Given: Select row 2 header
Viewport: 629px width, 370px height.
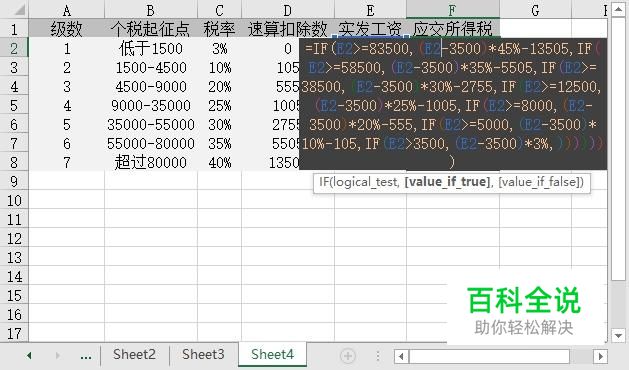Looking at the screenshot, I should click(14, 48).
